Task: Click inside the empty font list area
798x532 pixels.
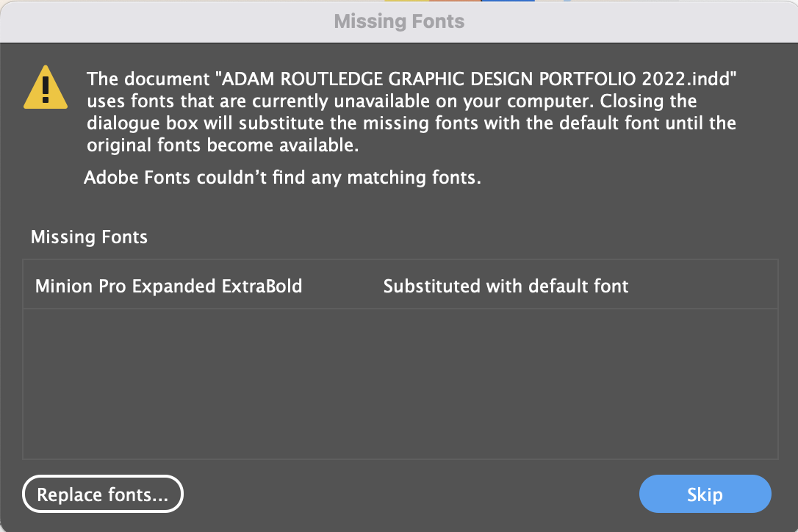Action: pyautogui.click(x=399, y=382)
